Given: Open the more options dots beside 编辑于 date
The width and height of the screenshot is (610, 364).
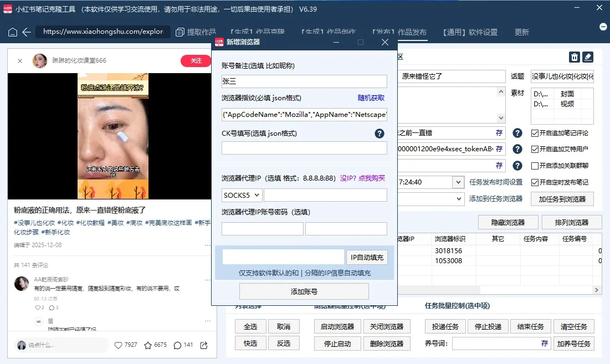Looking at the screenshot, I should click(x=207, y=245).
